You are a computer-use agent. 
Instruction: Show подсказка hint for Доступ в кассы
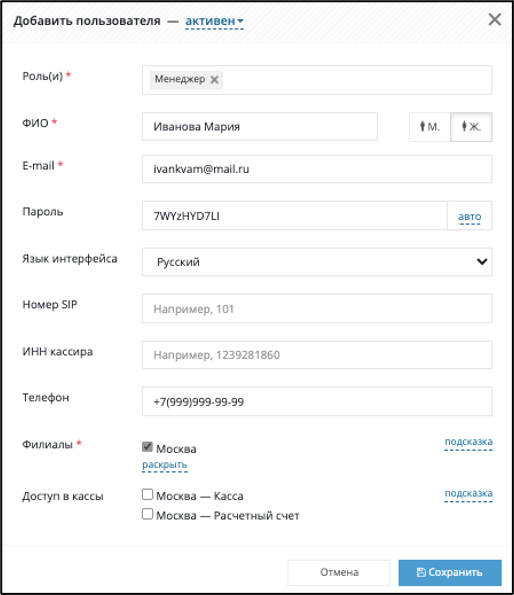(468, 493)
